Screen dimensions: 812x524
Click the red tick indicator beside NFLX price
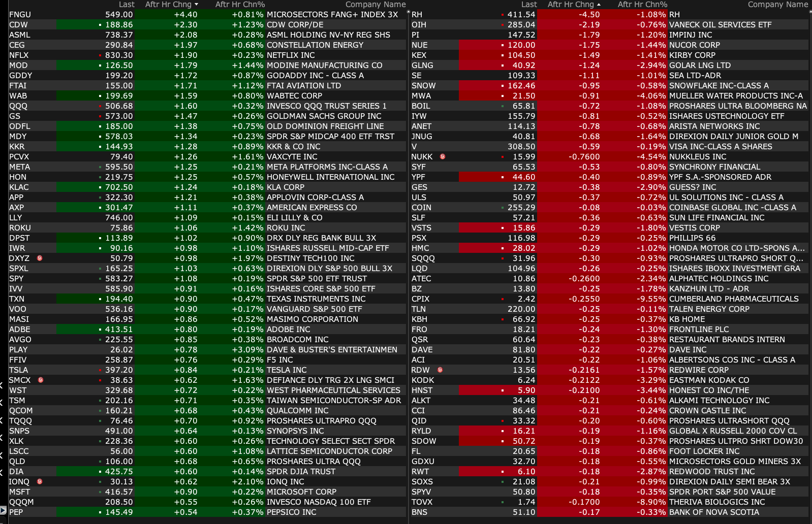click(100, 55)
